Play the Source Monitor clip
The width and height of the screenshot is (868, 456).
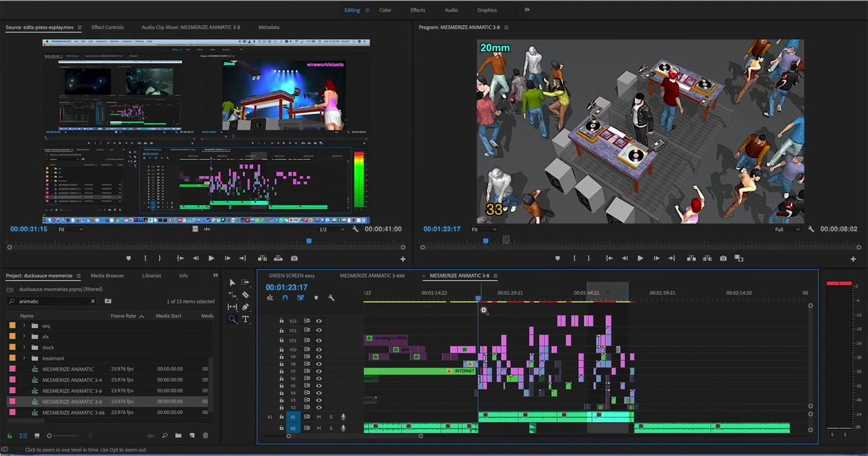click(x=211, y=258)
